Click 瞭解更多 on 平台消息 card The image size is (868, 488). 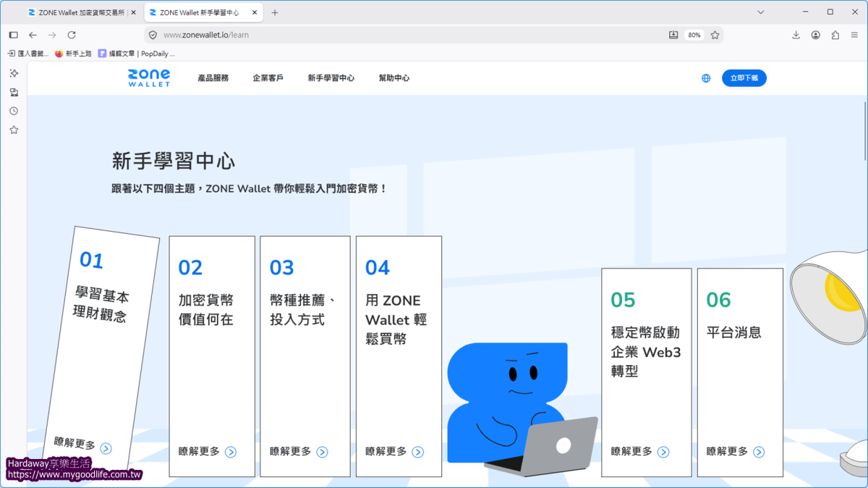727,452
